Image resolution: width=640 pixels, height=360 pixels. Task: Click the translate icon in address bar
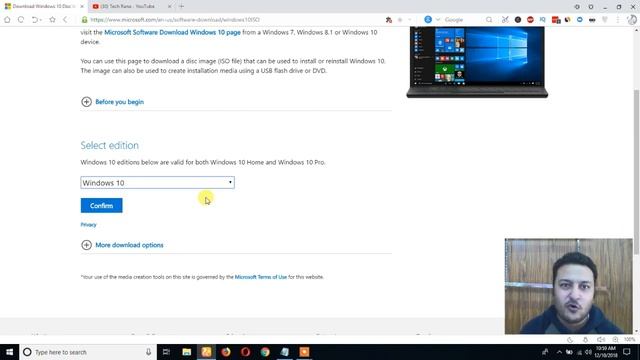tap(389, 20)
